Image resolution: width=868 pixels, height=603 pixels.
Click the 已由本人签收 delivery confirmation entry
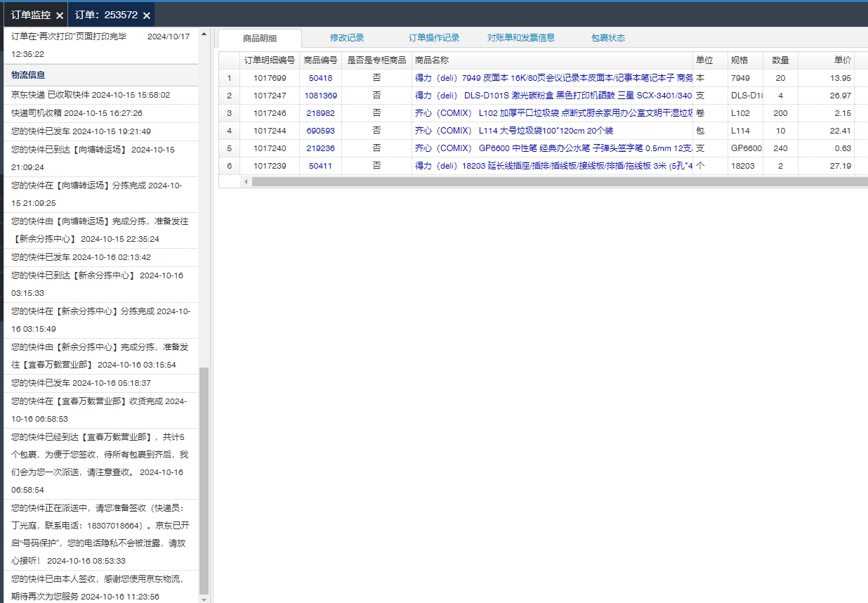(x=101, y=588)
